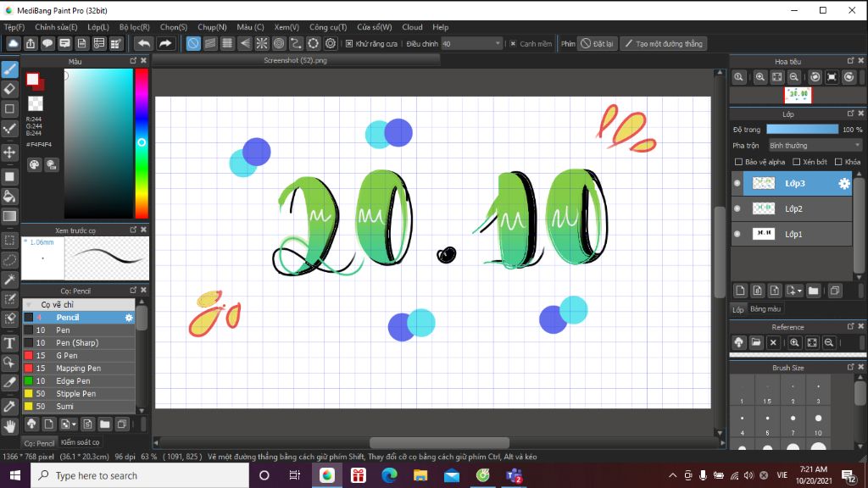Viewport: 868px width, 488px height.
Task: Select the transparent color swatch
Action: [36, 103]
